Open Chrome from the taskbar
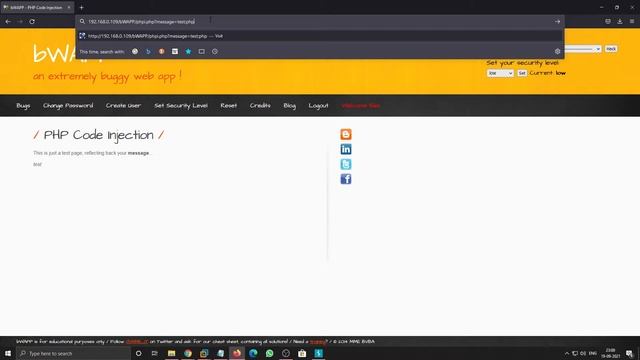 coord(188,353)
